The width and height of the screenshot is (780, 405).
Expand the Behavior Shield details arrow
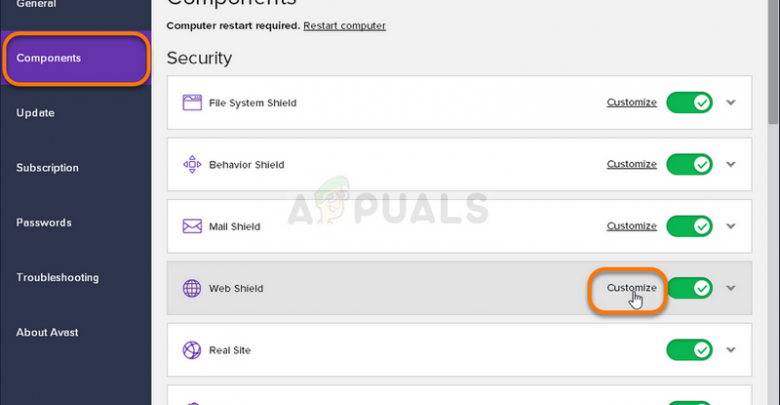(x=731, y=165)
